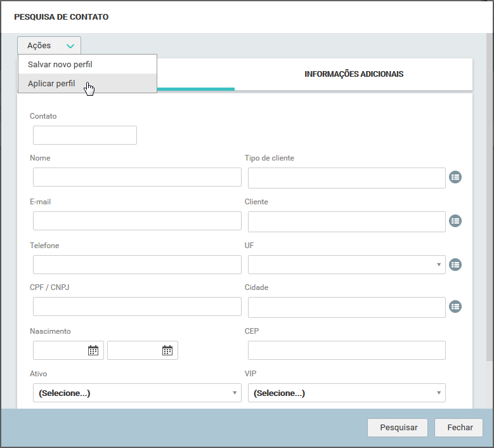Focus the Cliente input field
The width and height of the screenshot is (494, 448).
(x=346, y=222)
